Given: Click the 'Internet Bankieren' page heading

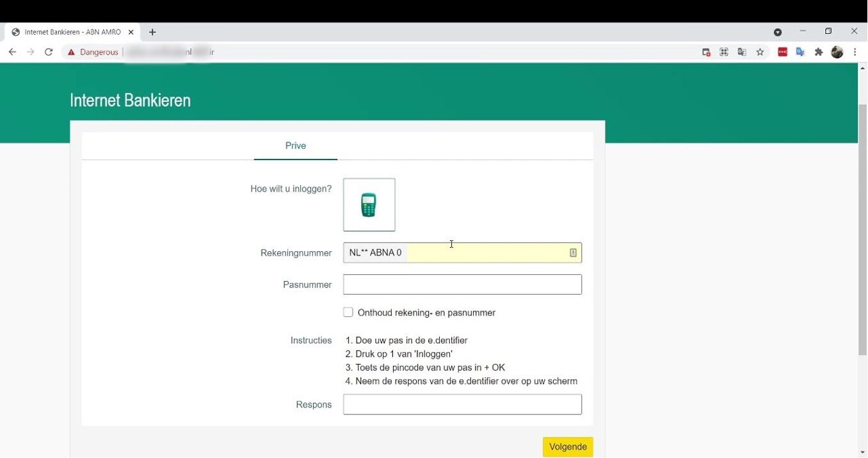Looking at the screenshot, I should click(x=130, y=101).
